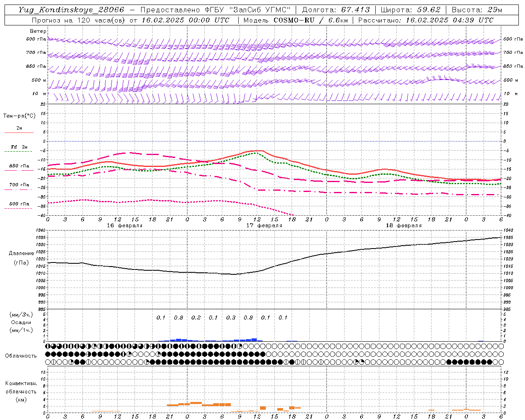Click the 0.3 precipitation amount value
The height and width of the screenshot is (420, 525).
click(x=231, y=317)
